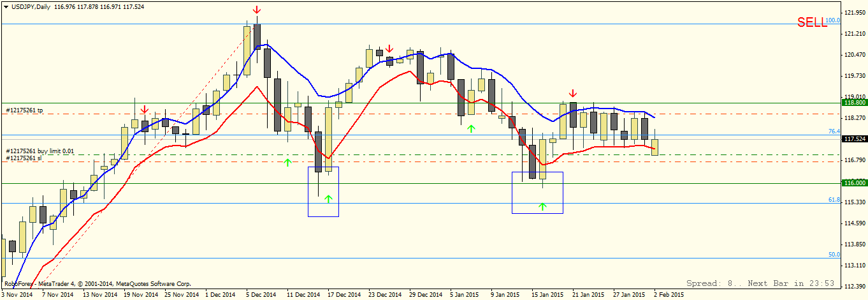Viewport: 868px width, 300px height.
Task: Click the '7 Nov 2014' date label
Action: pyautogui.click(x=58, y=295)
